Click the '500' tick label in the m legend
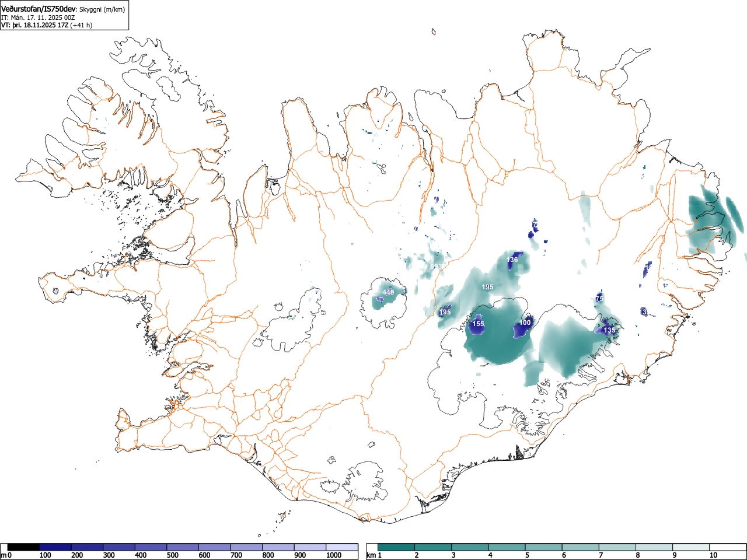 [173, 555]
